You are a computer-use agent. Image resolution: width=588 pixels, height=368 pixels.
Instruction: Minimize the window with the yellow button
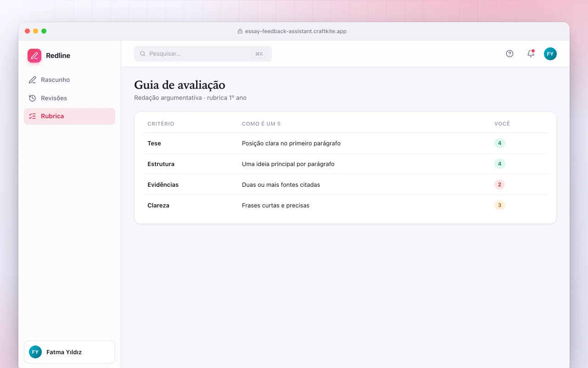tap(36, 31)
